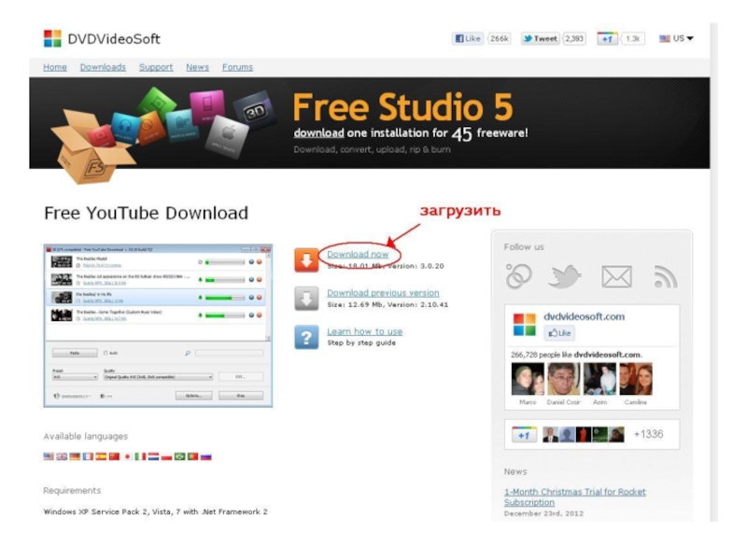
Task: Click the Google +1 button in header
Action: click(x=608, y=38)
